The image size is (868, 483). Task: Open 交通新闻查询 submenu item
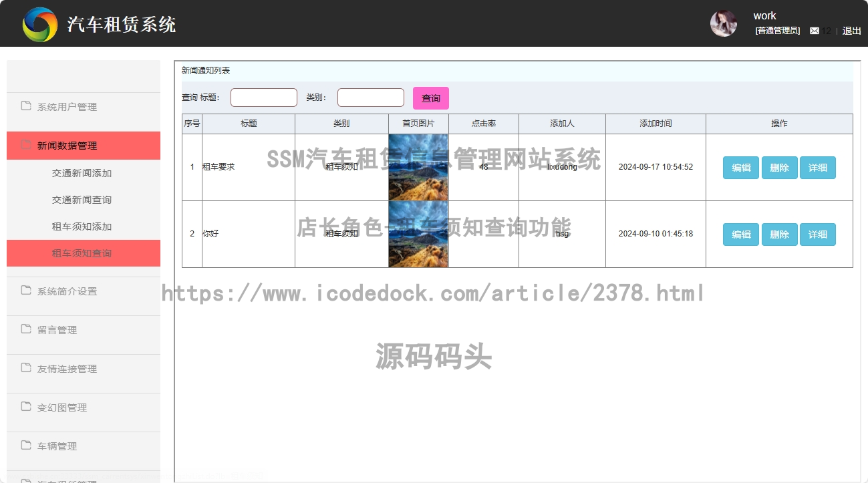tap(84, 200)
